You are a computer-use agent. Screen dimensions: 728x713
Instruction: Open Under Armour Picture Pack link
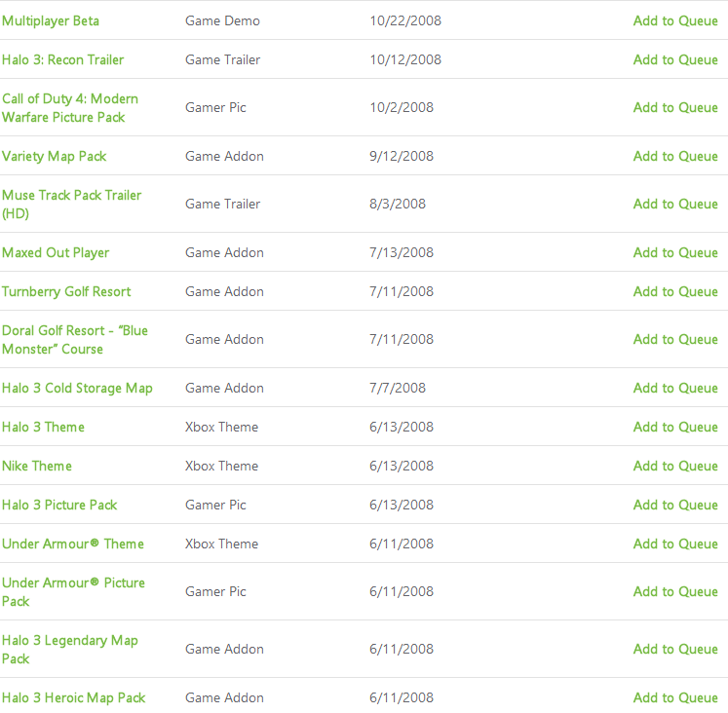tap(73, 592)
